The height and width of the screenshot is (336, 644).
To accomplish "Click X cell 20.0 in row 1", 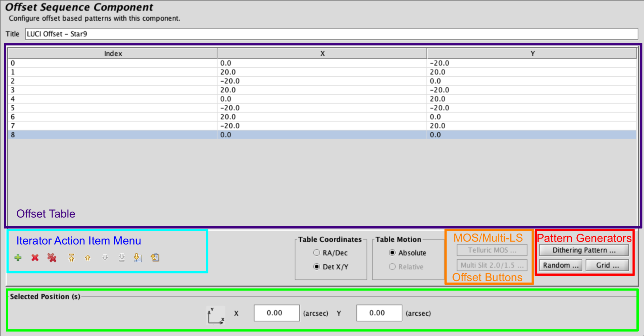I will click(322, 72).
